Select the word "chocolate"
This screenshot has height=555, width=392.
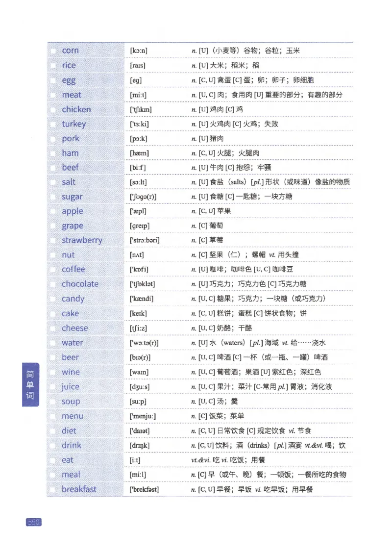80,284
